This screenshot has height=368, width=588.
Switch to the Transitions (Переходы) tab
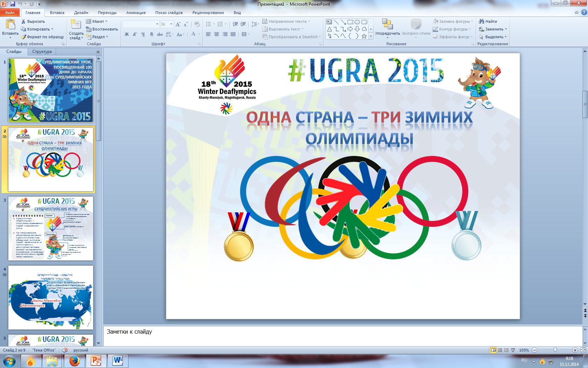point(107,13)
